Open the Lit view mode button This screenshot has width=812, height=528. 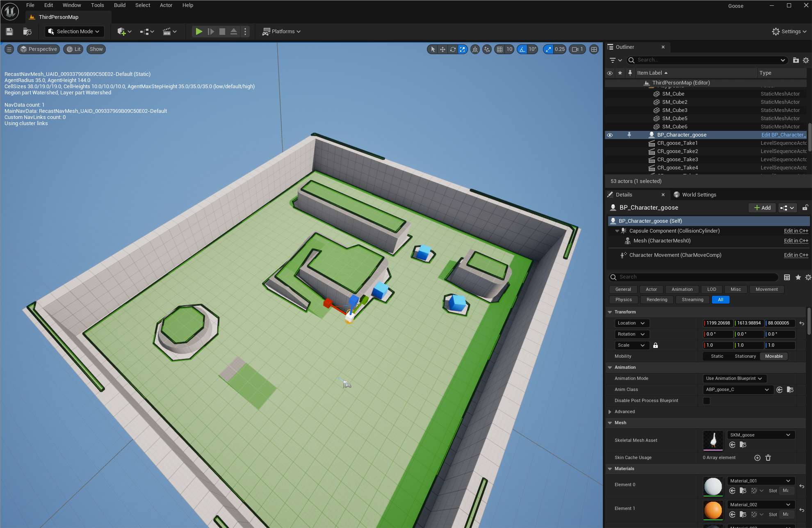(74, 49)
